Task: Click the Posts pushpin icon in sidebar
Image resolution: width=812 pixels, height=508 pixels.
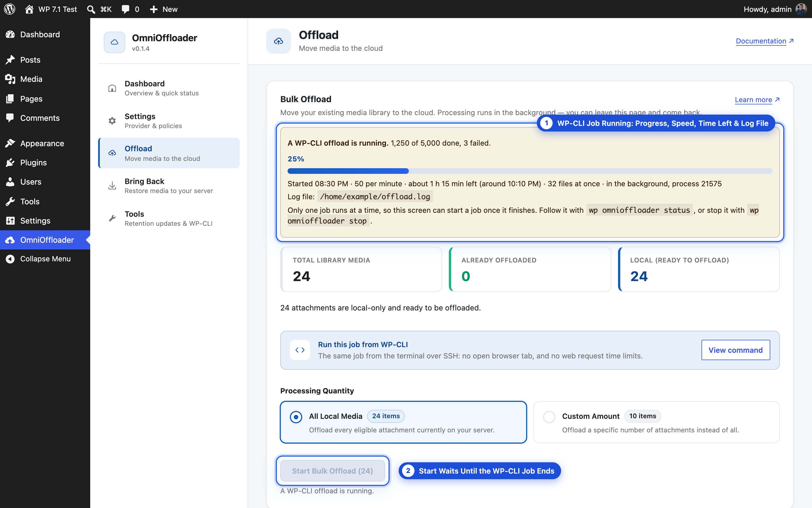Action: tap(10, 60)
